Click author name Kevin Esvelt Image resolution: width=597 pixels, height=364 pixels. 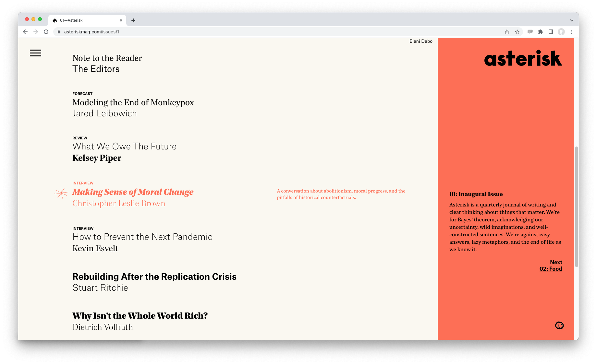95,248
